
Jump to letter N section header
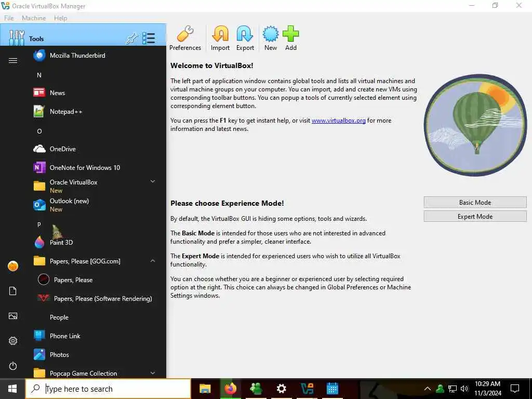(39, 75)
